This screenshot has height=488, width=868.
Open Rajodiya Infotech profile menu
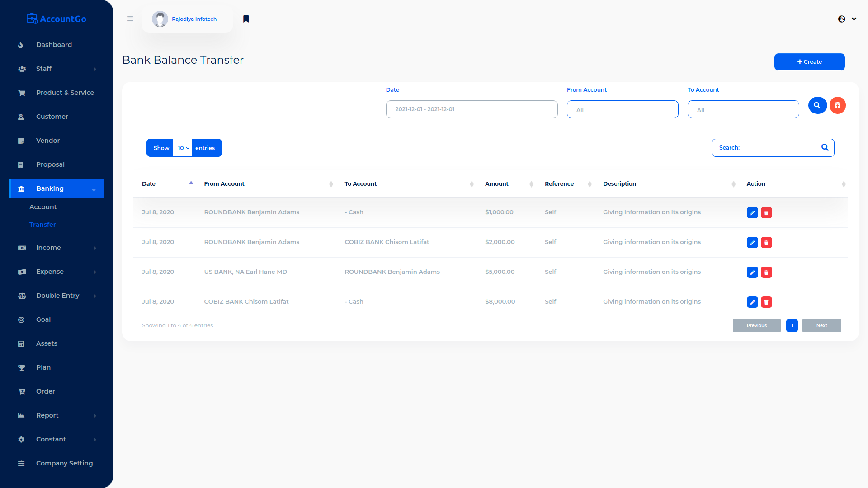click(187, 19)
